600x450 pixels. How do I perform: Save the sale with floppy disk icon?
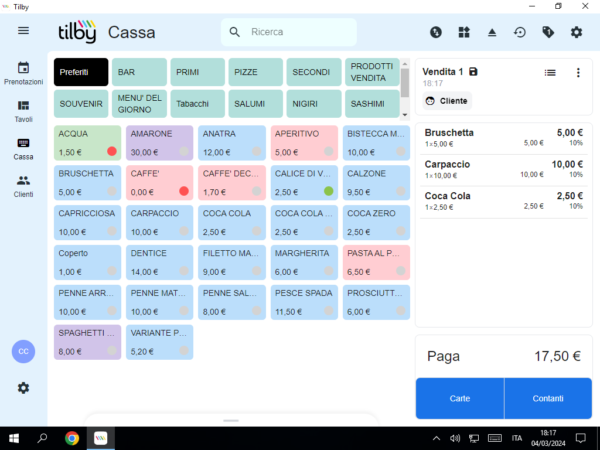473,72
